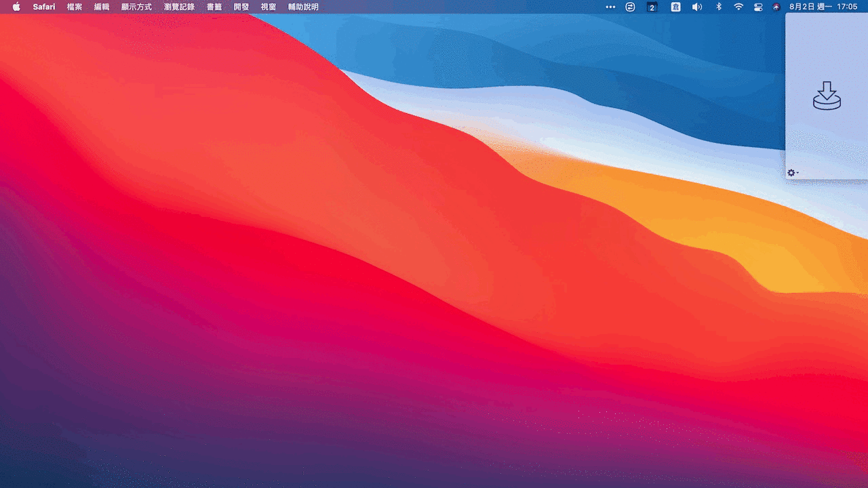Click the circular swap-arrows menu bar icon

[630, 7]
